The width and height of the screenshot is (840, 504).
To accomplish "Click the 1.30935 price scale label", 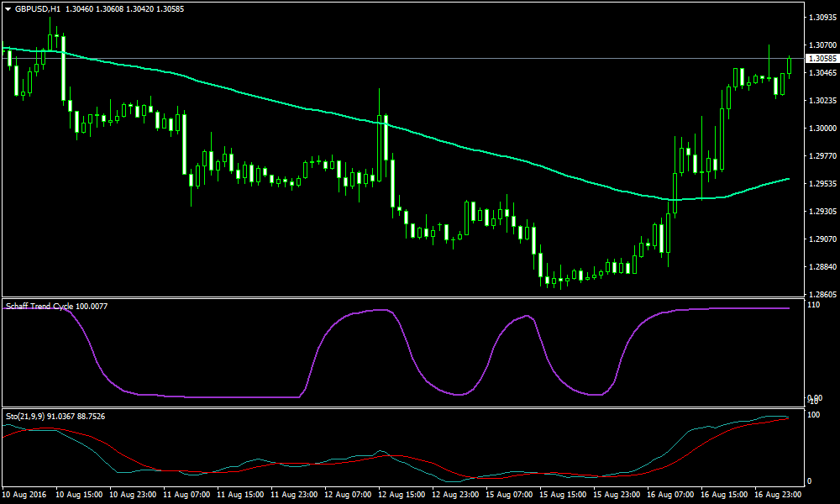I will (x=822, y=17).
